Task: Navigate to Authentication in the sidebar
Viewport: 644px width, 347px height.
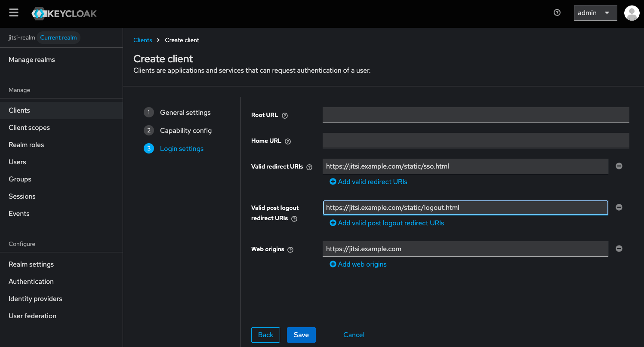Action: click(x=31, y=281)
